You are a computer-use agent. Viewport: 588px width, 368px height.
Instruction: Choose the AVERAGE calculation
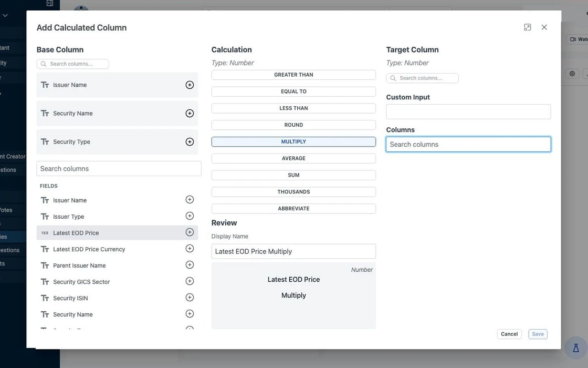pyautogui.click(x=293, y=158)
